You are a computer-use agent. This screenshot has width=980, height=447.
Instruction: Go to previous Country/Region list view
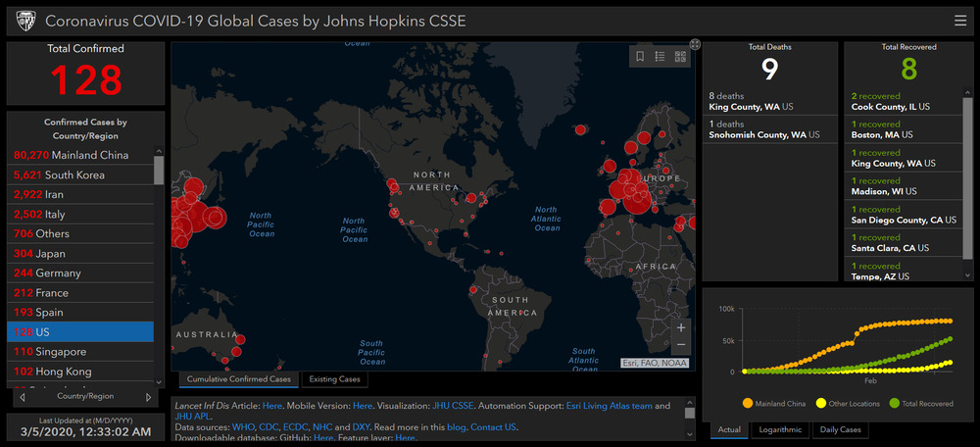(22, 397)
